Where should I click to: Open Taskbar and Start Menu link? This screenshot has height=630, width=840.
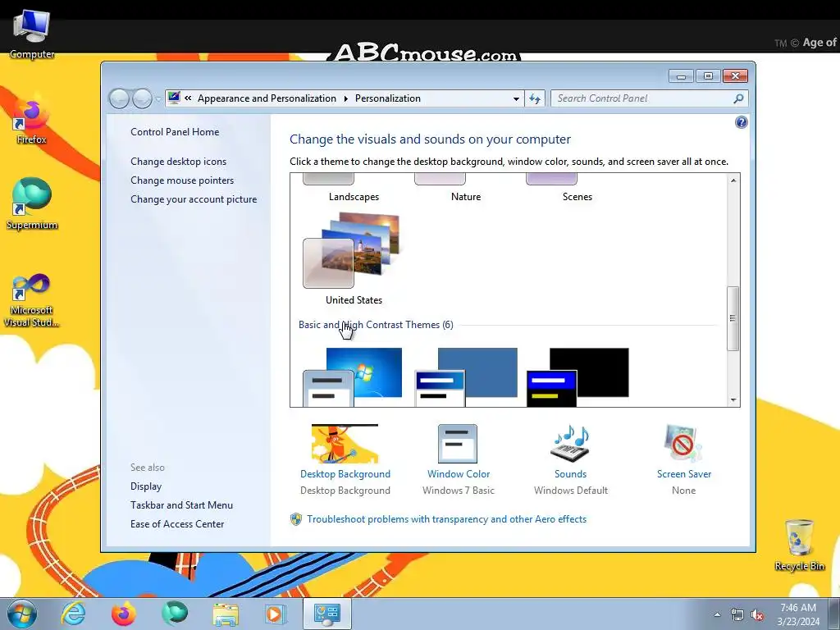tap(181, 505)
